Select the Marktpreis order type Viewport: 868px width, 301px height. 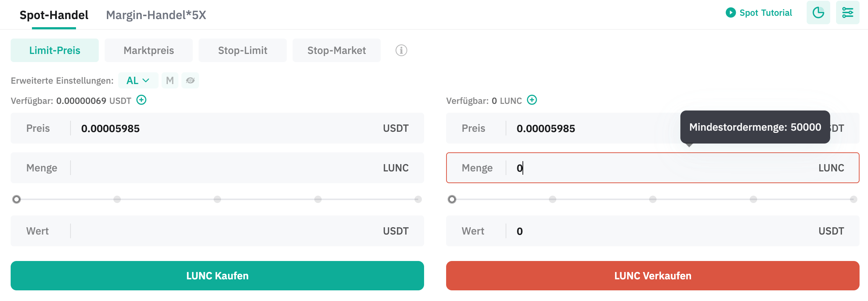tap(149, 50)
